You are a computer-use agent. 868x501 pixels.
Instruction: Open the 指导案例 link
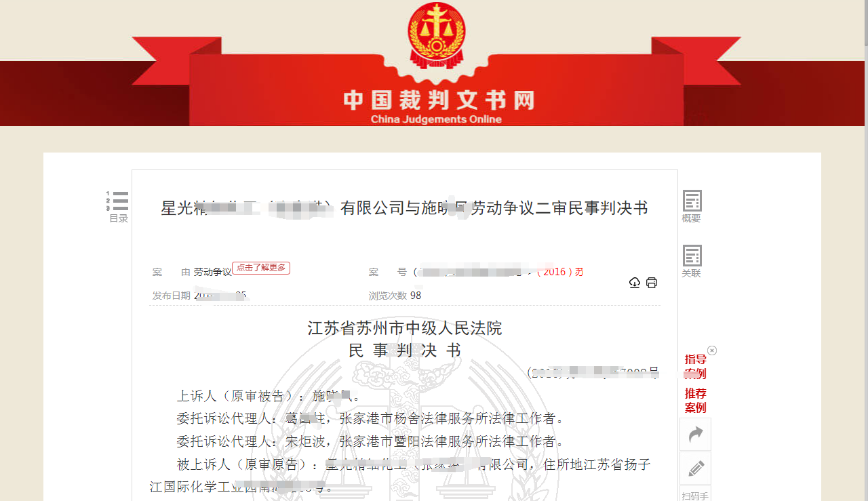(695, 367)
